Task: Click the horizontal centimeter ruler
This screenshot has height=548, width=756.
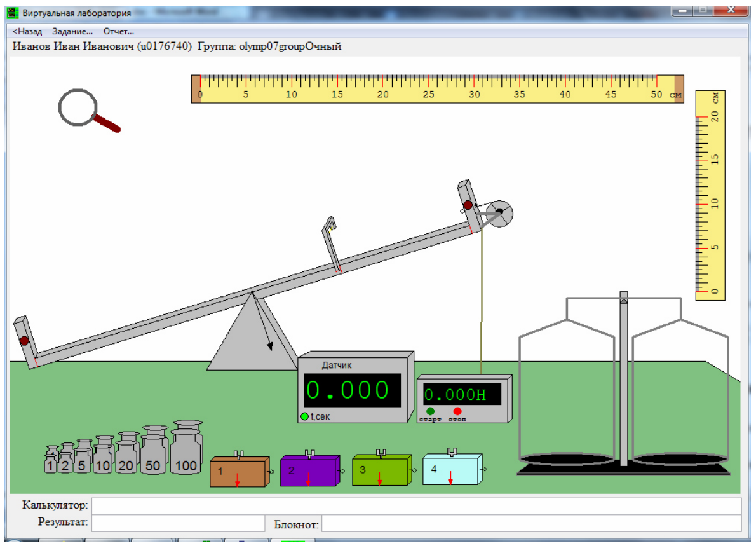Action: [x=437, y=89]
